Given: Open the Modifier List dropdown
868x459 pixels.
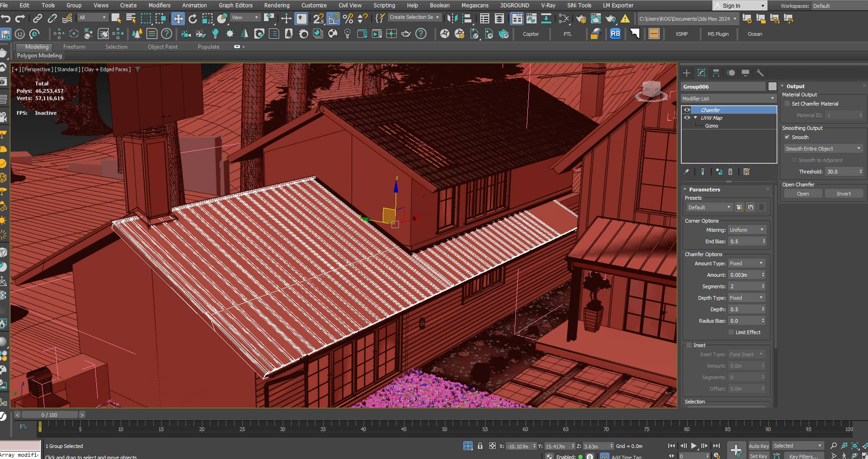Looking at the screenshot, I should (x=729, y=99).
